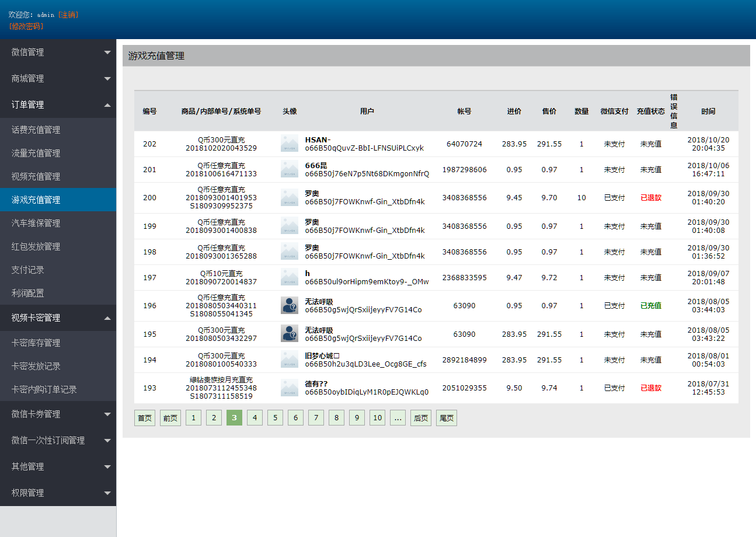The image size is (756, 537).
Task: Go to page 8
Action: coord(336,418)
